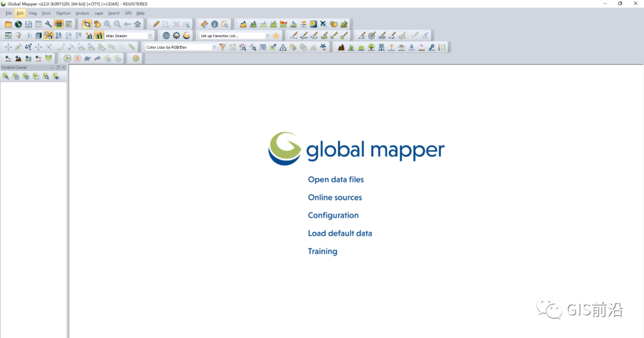Click the home full view icon
The image size is (644, 338).
coord(138,24)
